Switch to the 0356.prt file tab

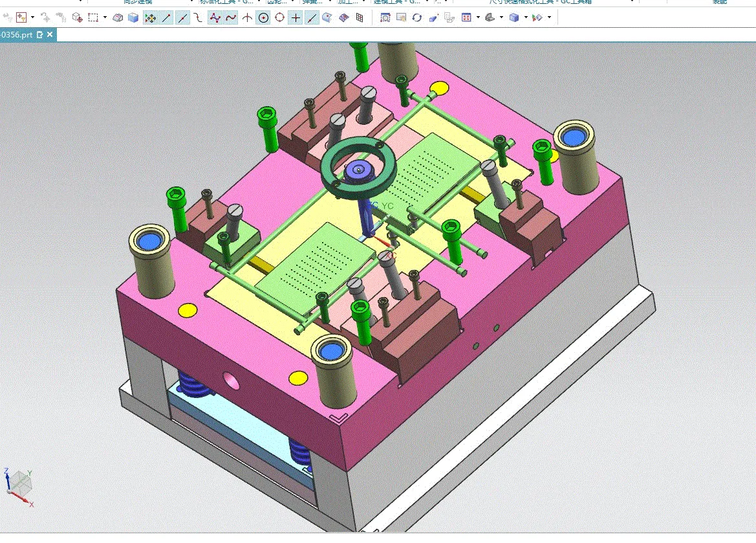click(16, 35)
